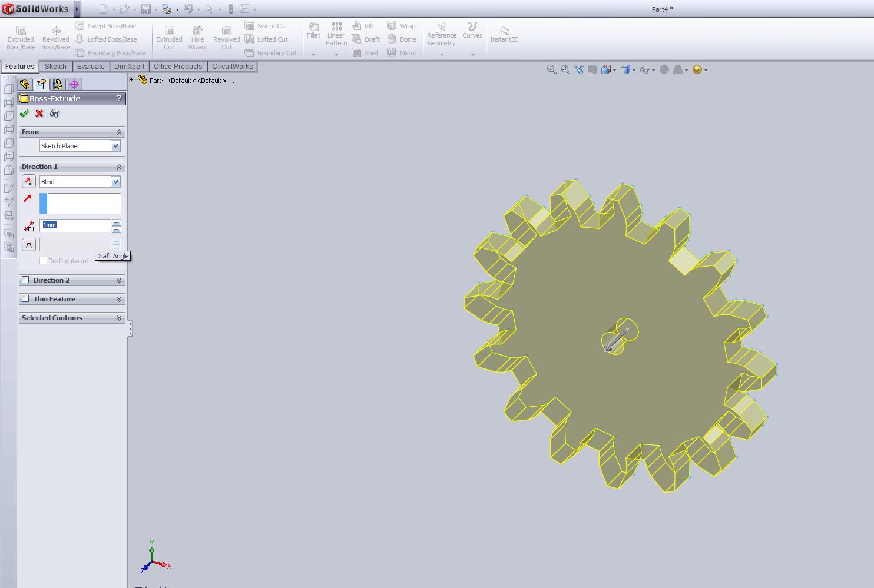The image size is (874, 588).
Task: Click the Undo arrow icon
Action: (188, 9)
